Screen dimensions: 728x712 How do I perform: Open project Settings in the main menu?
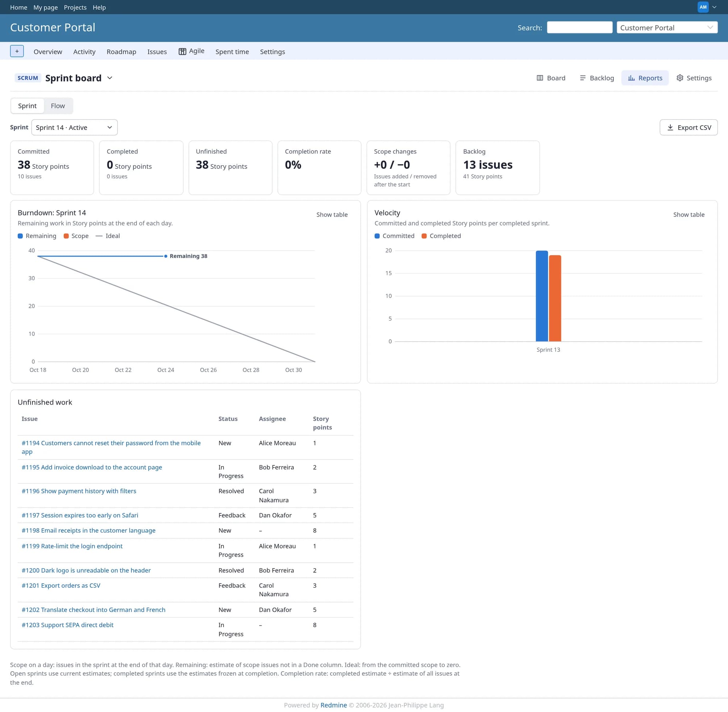[272, 52]
